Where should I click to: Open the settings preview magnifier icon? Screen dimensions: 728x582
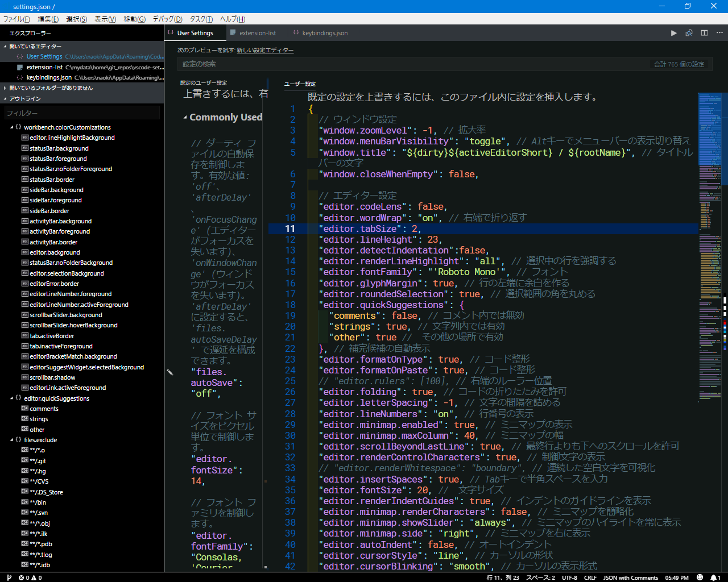pos(689,33)
